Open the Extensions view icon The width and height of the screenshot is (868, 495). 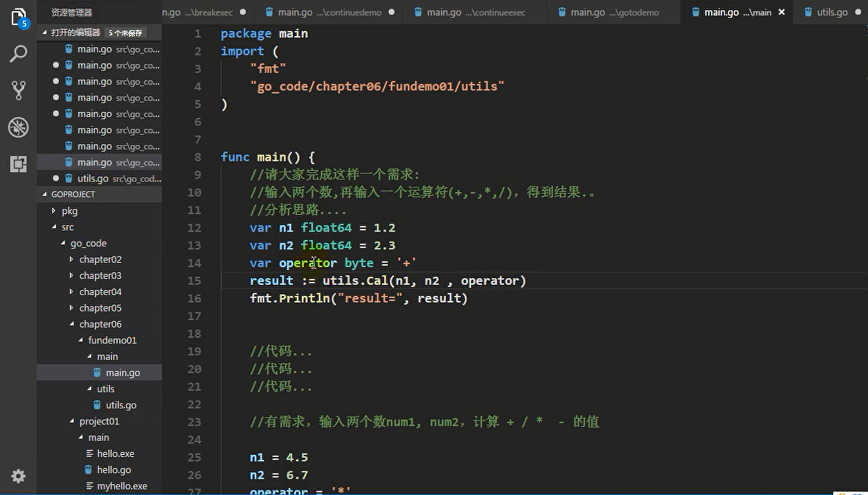point(18,164)
